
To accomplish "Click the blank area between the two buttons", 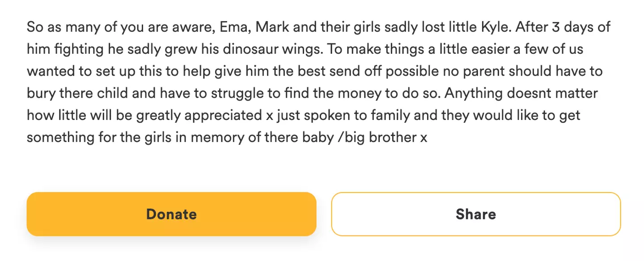I will tap(323, 214).
